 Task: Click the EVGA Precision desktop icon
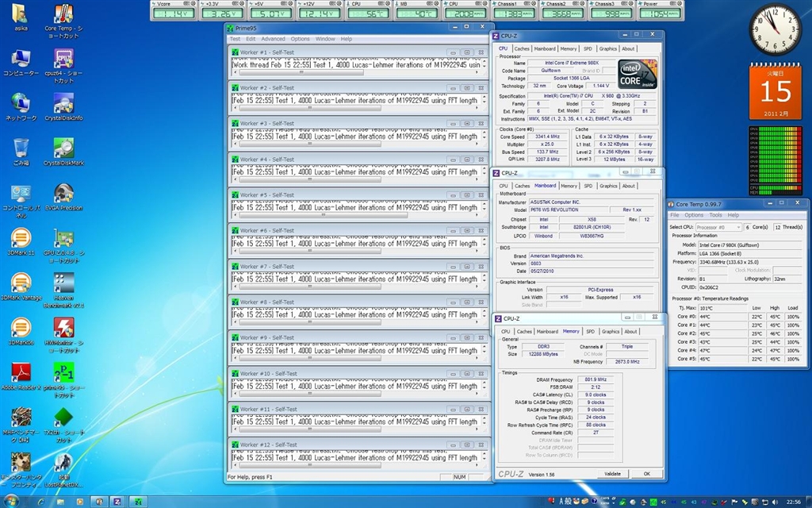click(x=64, y=194)
